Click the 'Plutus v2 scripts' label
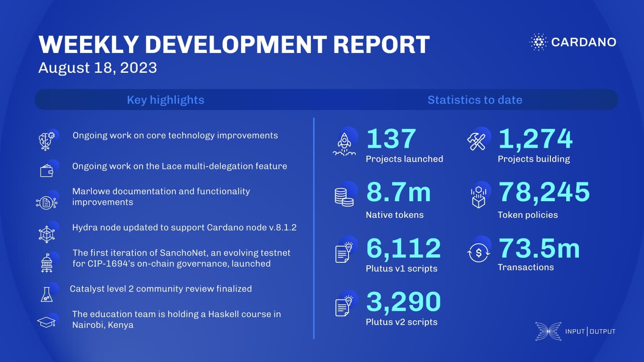This screenshot has width=644, height=362. [x=401, y=322]
